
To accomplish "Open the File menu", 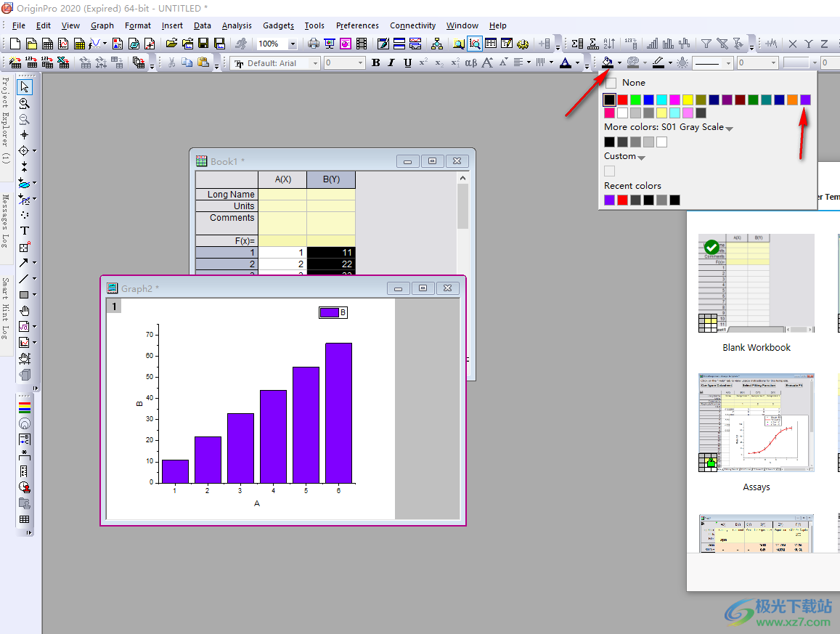I will pyautogui.click(x=19, y=25).
